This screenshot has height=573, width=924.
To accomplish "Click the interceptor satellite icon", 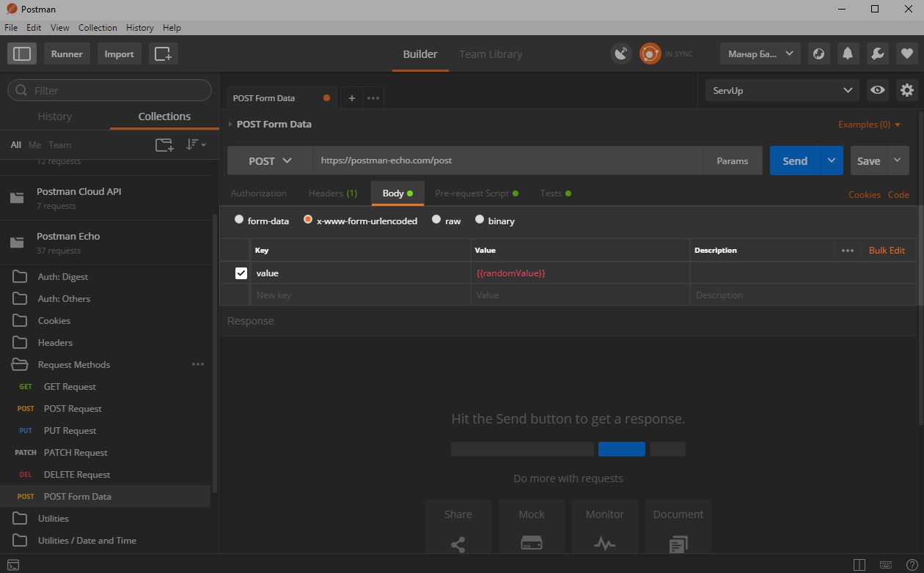I will (x=621, y=53).
